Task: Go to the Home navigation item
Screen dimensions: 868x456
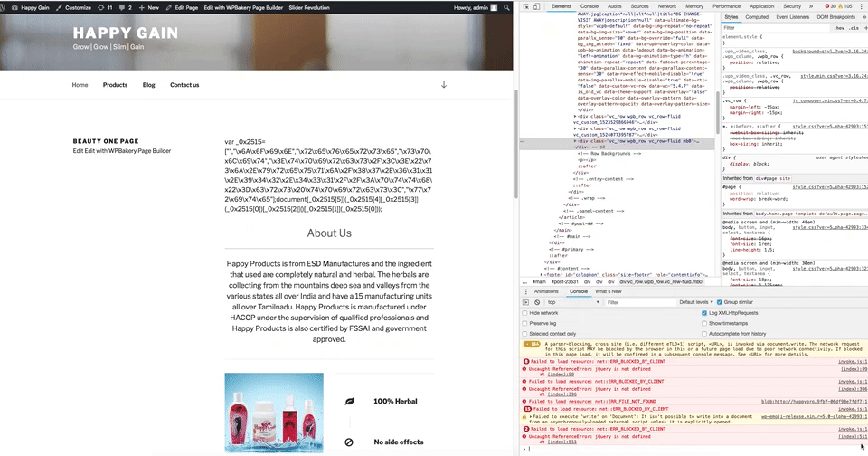Action: (80, 85)
